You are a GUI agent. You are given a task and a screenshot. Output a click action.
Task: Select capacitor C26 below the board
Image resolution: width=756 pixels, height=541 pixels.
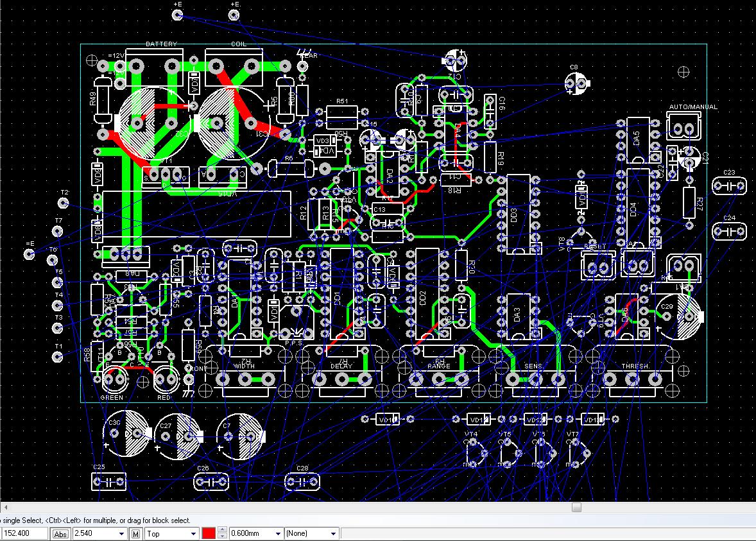point(211,482)
